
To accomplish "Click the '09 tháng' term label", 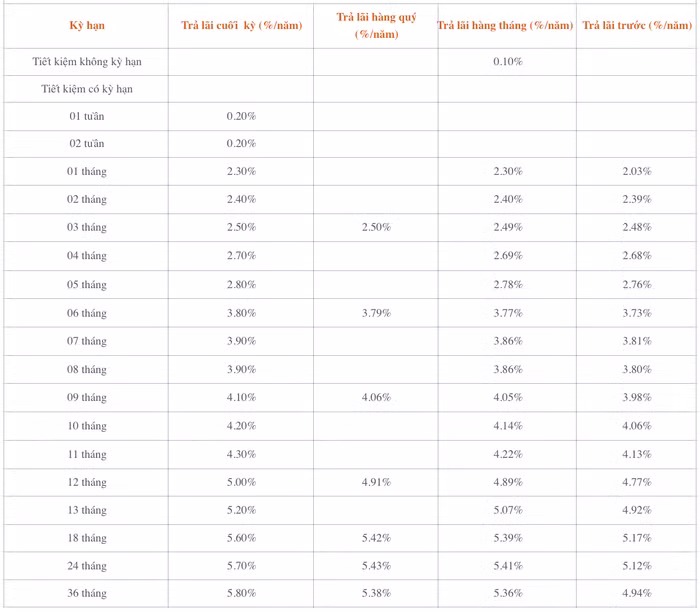I will (87, 398).
